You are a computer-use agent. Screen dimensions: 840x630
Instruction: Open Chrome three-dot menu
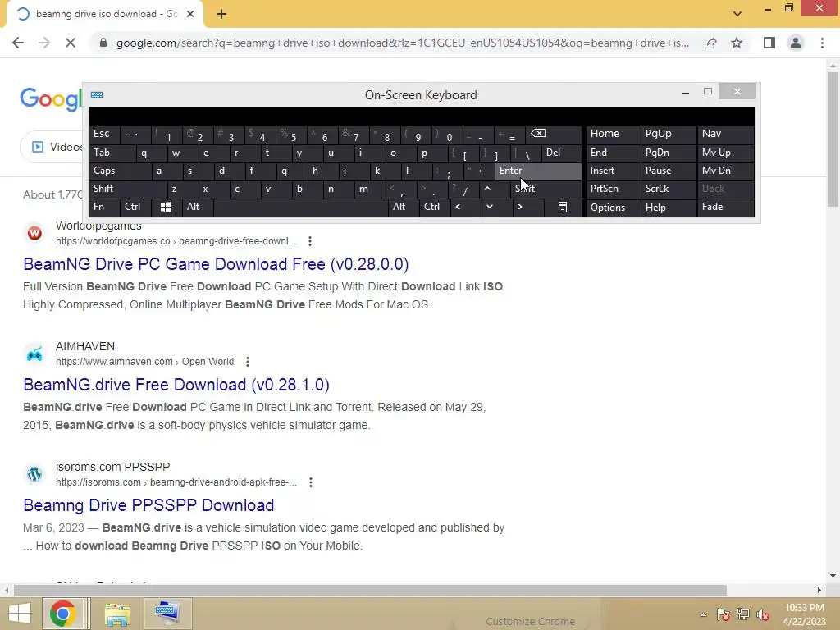tap(822, 43)
